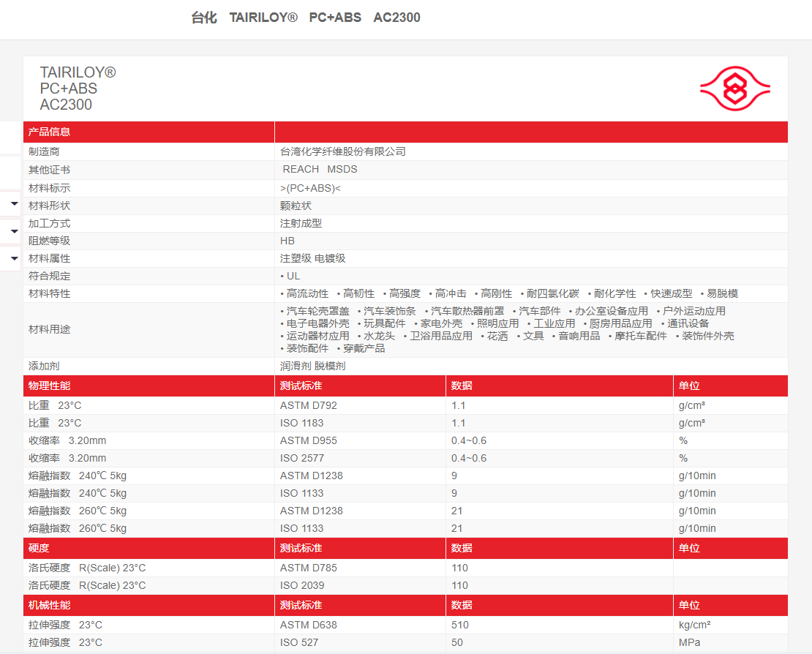Open the MSDS certificate link
This screenshot has height=654, width=812.
click(342, 169)
